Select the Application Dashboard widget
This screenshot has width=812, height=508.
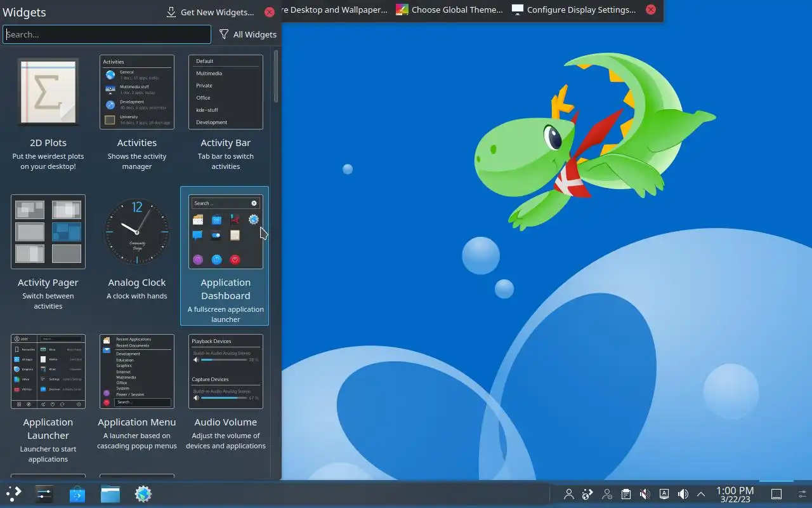(x=225, y=256)
